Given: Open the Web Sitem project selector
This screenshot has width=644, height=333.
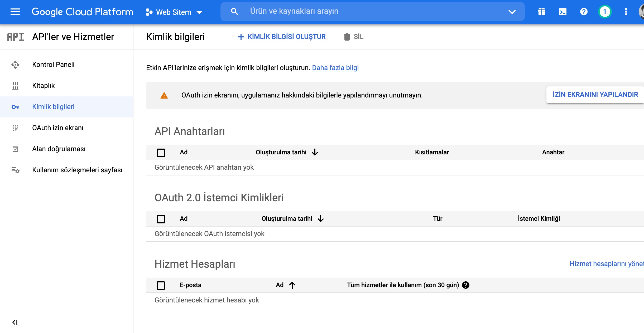Looking at the screenshot, I should (x=174, y=12).
